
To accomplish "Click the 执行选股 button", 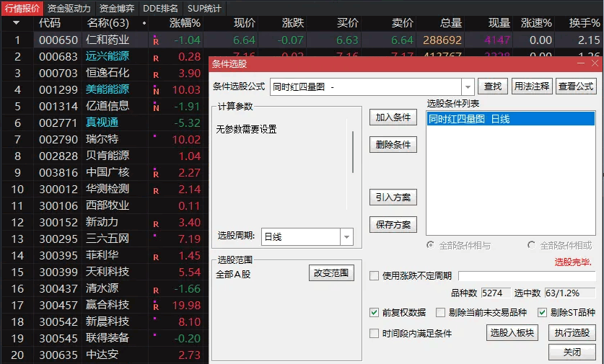I will tap(572, 333).
